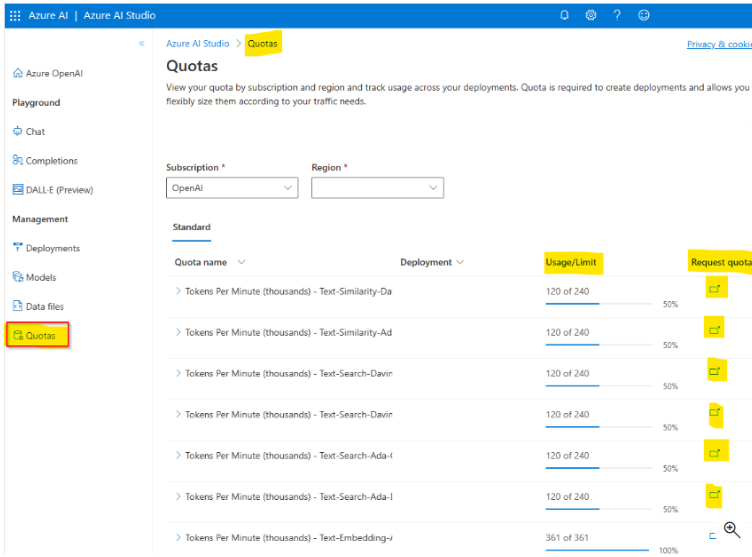Viewport: 752px width, 557px height.
Task: Request quota for second Text-Search-Davin row
Action: pos(715,412)
